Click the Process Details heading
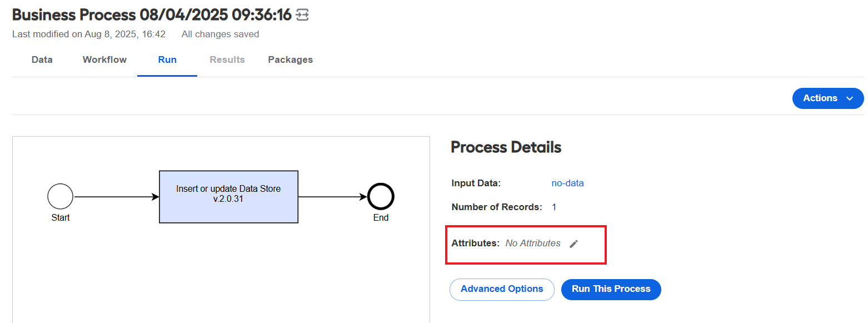 tap(506, 147)
